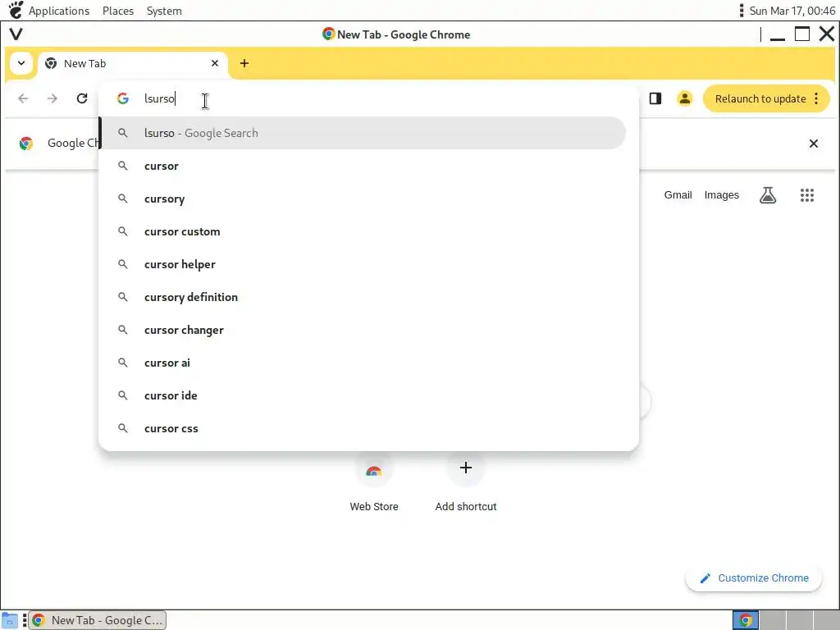Select the 'cursor ide' suggestion
Screen dimensions: 840x630
[x=363, y=395]
